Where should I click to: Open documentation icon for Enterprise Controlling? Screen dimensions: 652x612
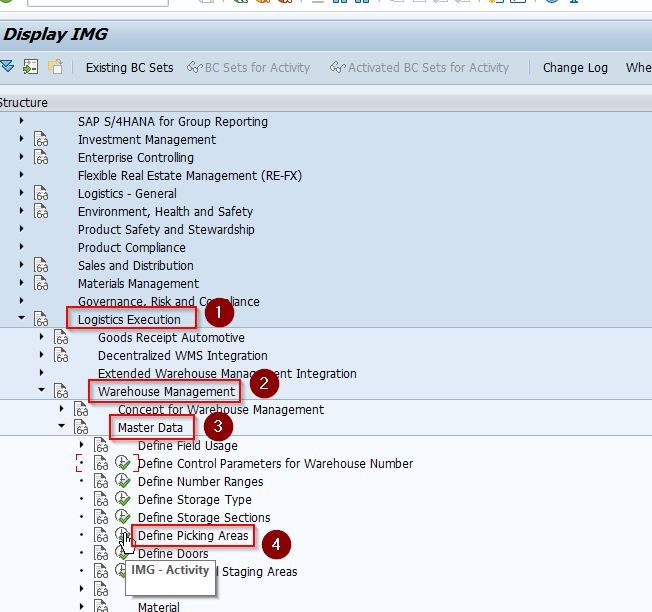(41, 157)
